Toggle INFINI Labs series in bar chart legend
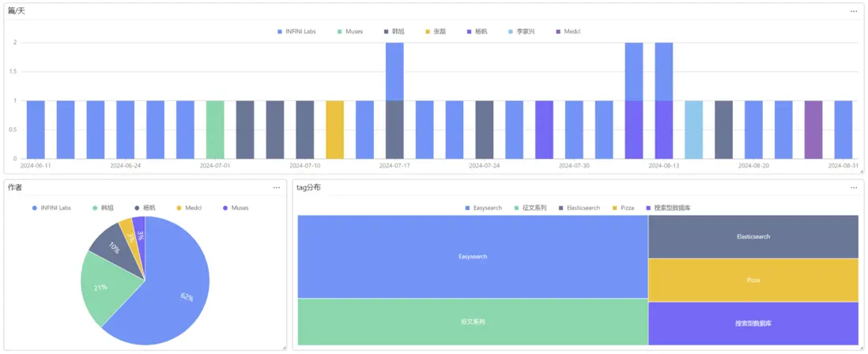The image size is (868, 354). tap(296, 32)
